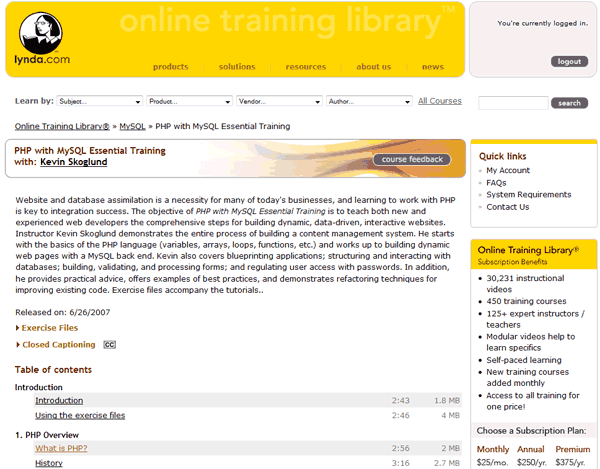Viewport: 600px width, 469px height.
Task: Open the solutions menu
Action: pyautogui.click(x=237, y=67)
